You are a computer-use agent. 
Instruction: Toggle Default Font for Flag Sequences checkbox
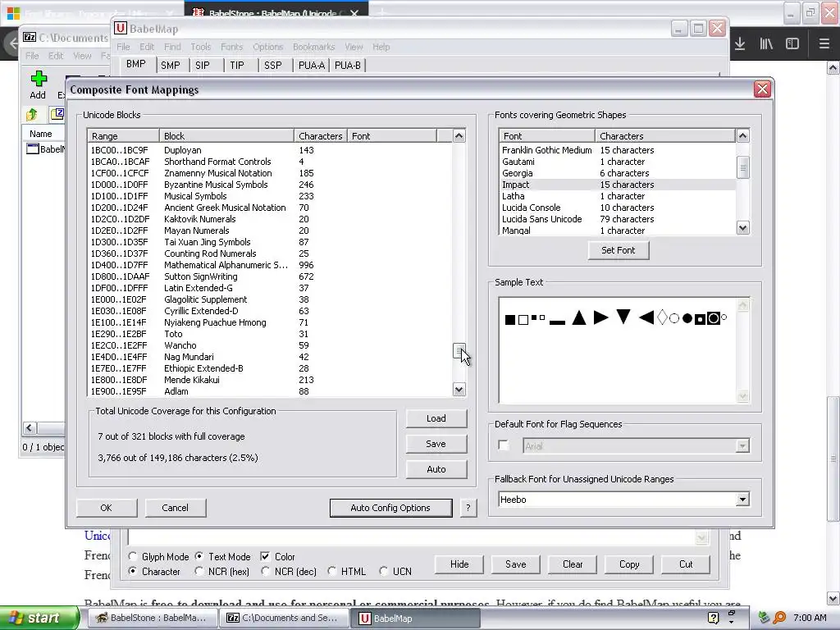pos(504,445)
